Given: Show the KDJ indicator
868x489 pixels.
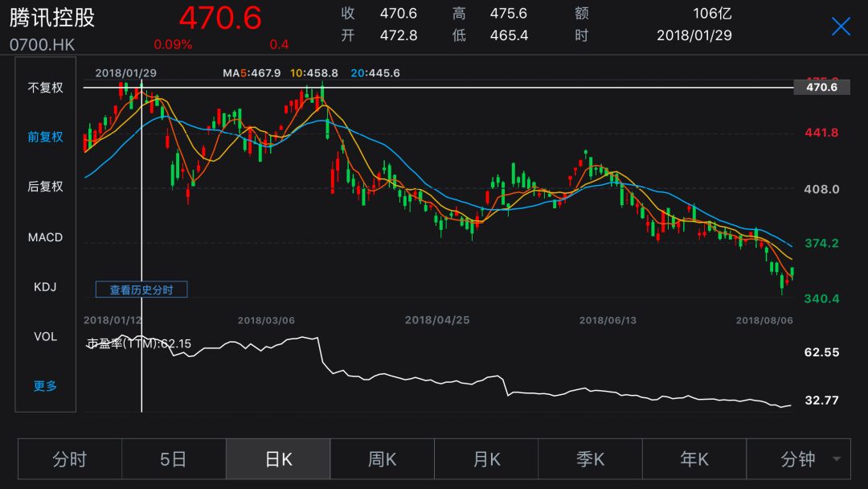Looking at the screenshot, I should coord(46,287).
